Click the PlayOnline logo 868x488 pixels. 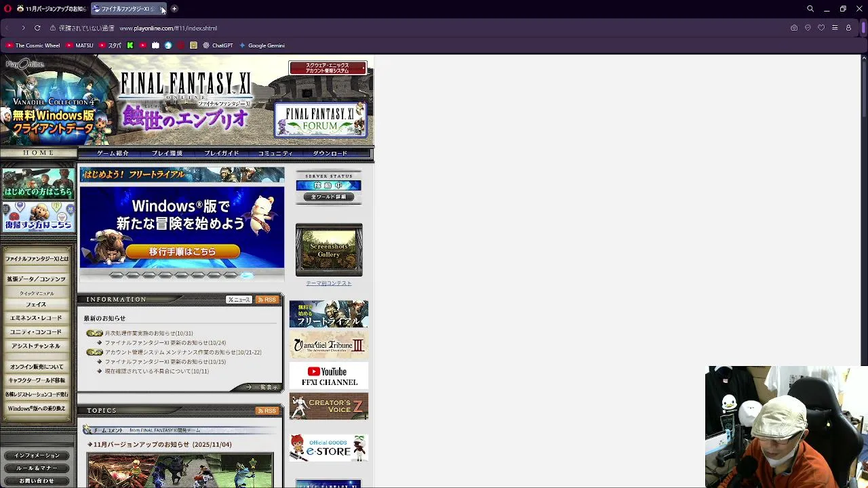[25, 64]
